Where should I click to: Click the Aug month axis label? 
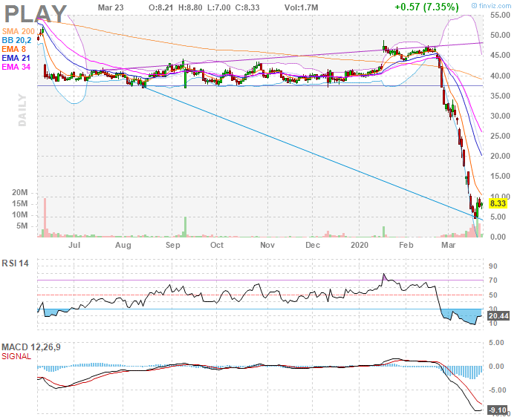coord(123,245)
